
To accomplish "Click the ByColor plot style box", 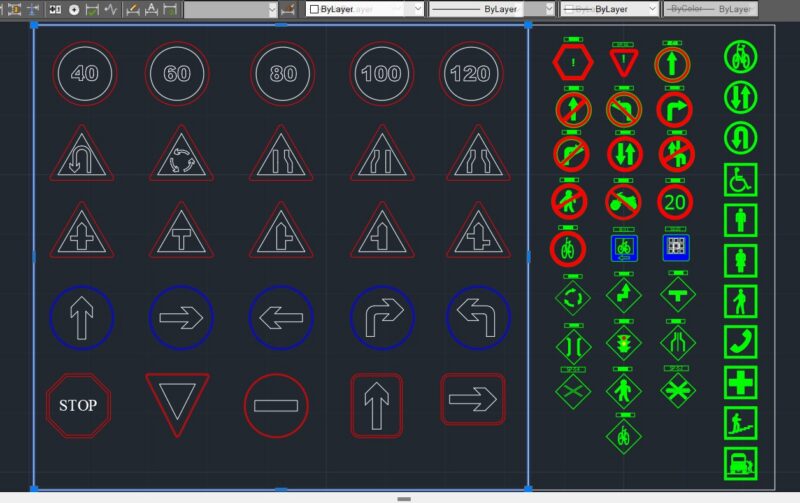I will (710, 9).
